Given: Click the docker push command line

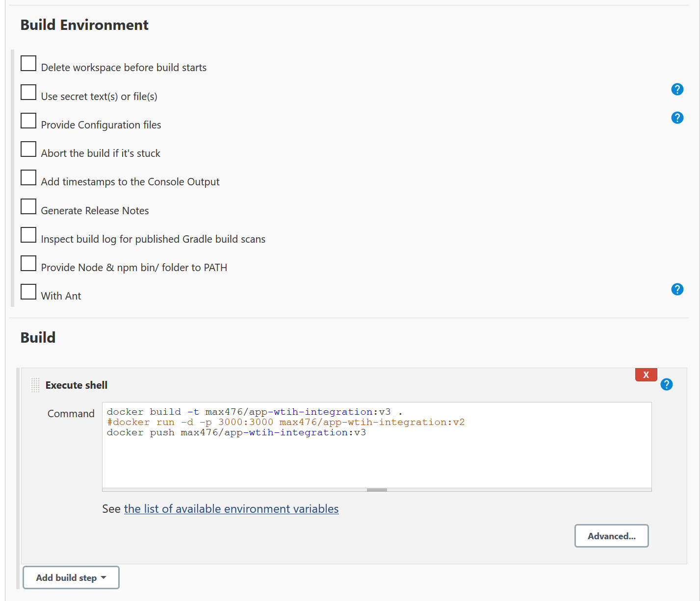Looking at the screenshot, I should (236, 432).
